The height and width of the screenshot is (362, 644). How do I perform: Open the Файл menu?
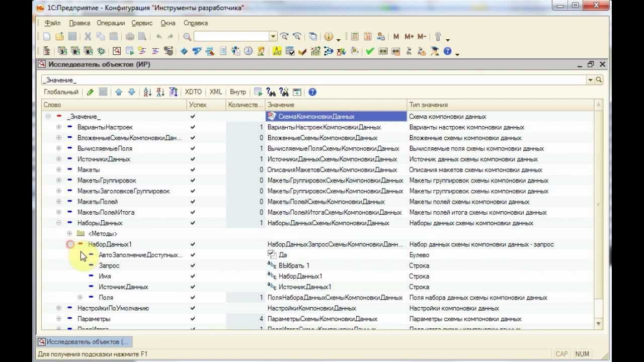tap(52, 23)
